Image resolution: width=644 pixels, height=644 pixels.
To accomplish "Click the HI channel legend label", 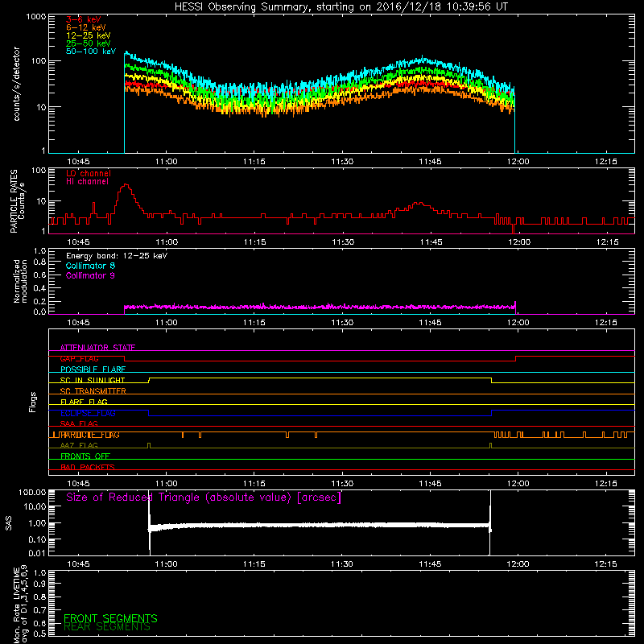I will coord(87,182).
